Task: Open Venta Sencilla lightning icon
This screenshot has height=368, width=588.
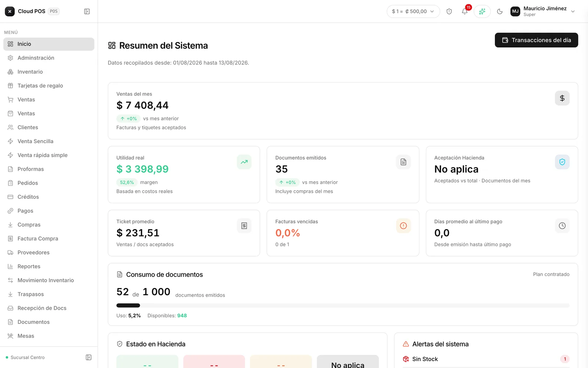Action: 10,141
